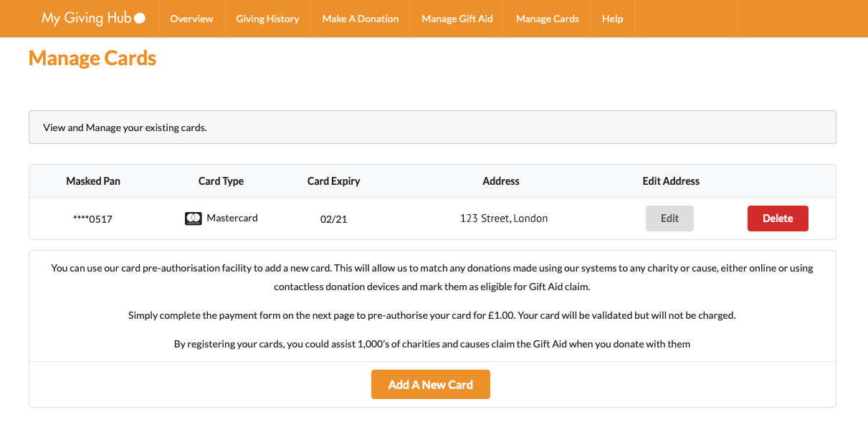
Task: Click the Masked Pan column header
Action: (93, 181)
